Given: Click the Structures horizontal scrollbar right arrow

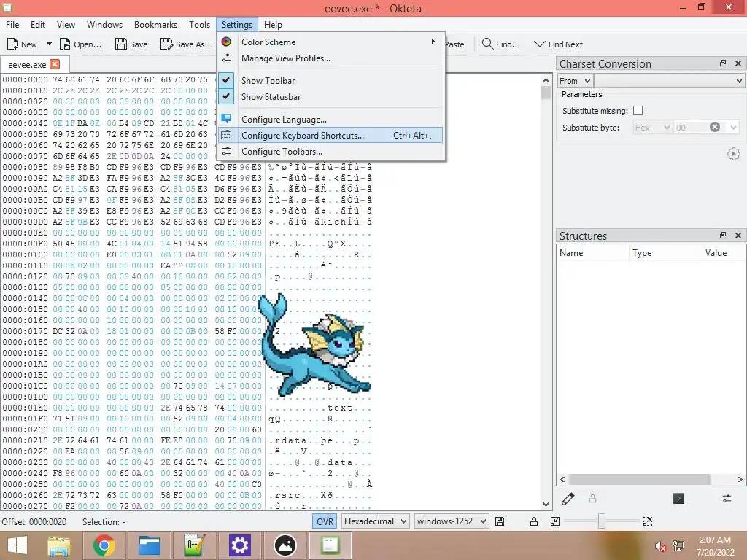Looking at the screenshot, I should (740, 479).
